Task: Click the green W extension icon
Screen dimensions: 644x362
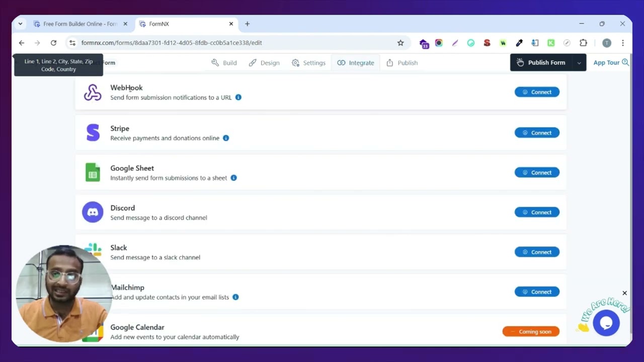Action: 503,43
